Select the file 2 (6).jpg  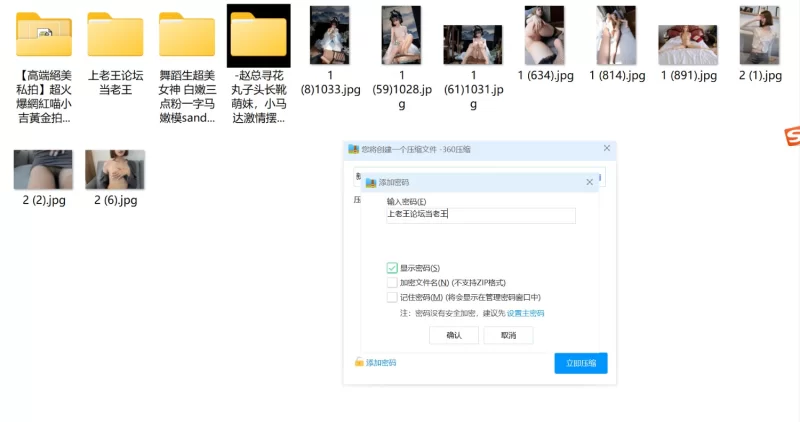115,169
